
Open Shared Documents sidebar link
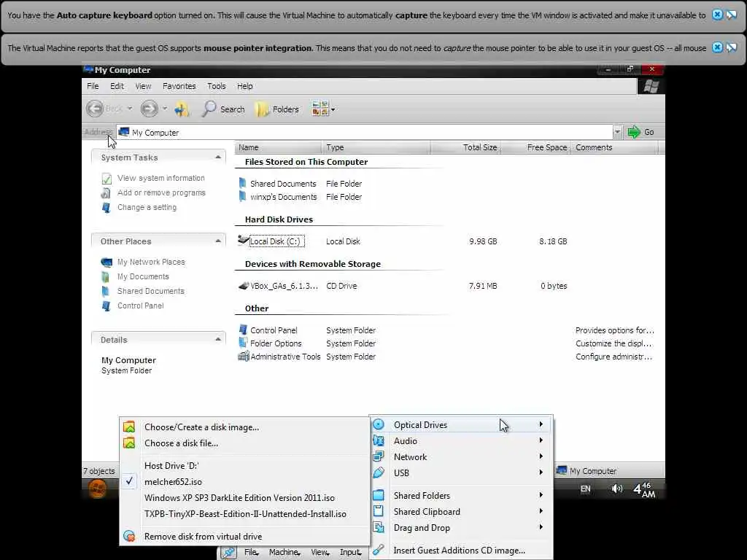point(150,292)
